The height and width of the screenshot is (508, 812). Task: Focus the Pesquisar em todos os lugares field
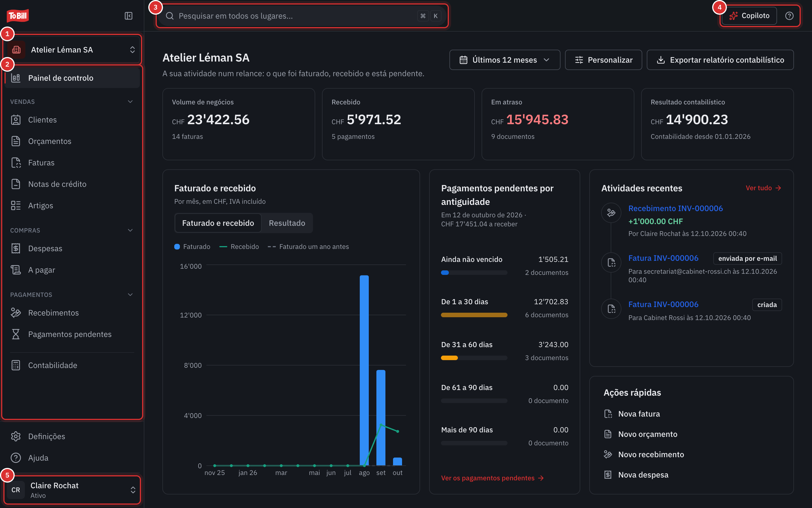coord(303,16)
